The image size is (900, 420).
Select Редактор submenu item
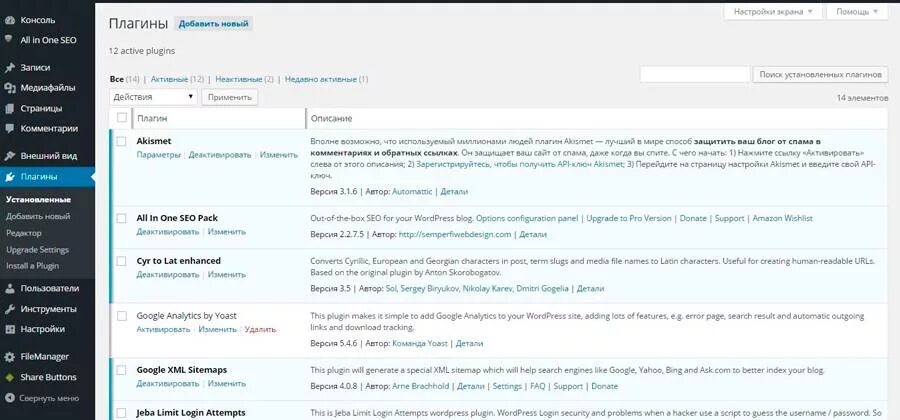(x=24, y=233)
